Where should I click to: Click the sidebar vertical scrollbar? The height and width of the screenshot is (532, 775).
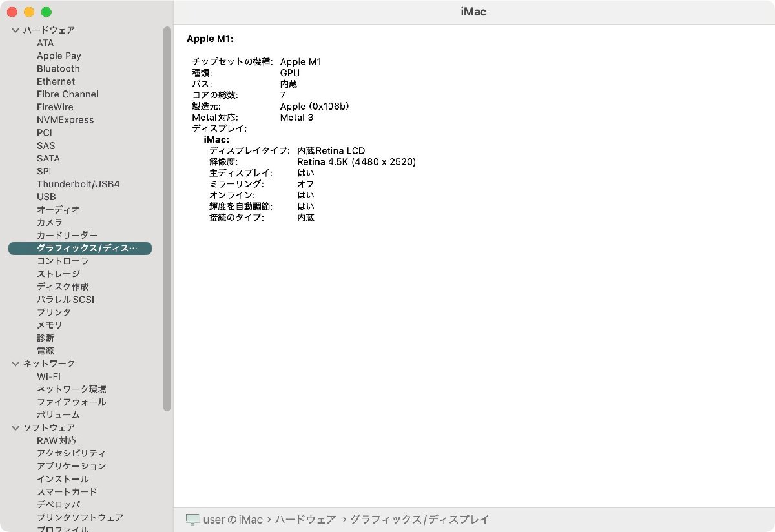tap(167, 220)
